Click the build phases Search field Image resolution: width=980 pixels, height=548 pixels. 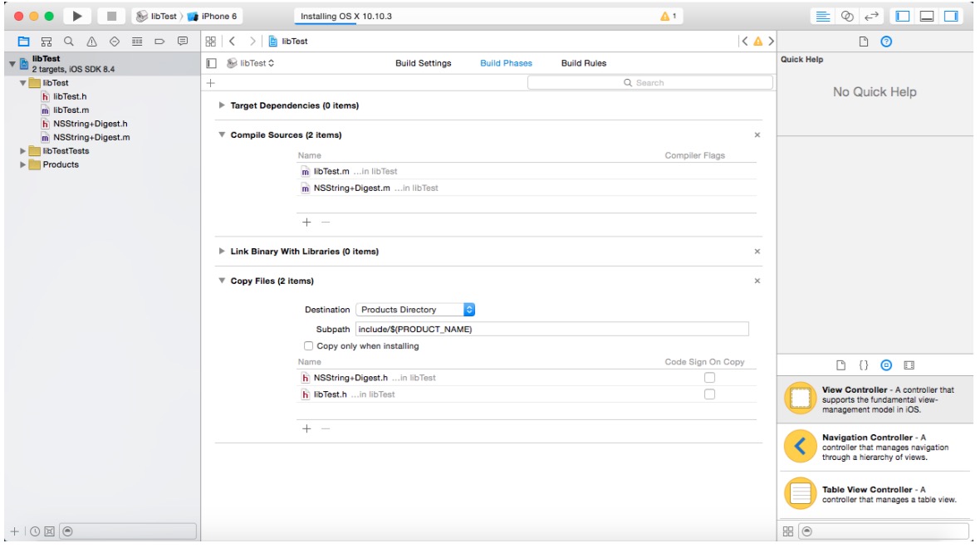650,82
